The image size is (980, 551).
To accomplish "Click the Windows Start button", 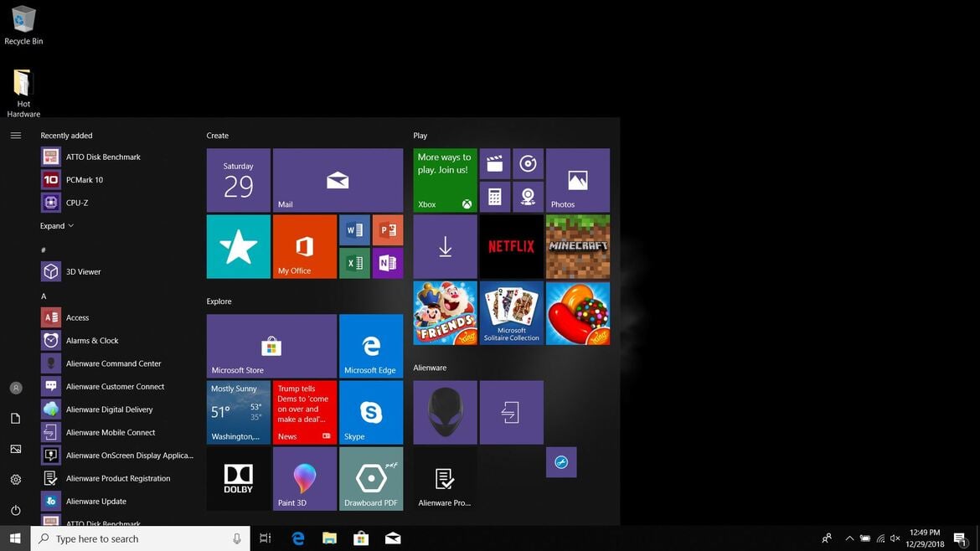I will click(15, 538).
